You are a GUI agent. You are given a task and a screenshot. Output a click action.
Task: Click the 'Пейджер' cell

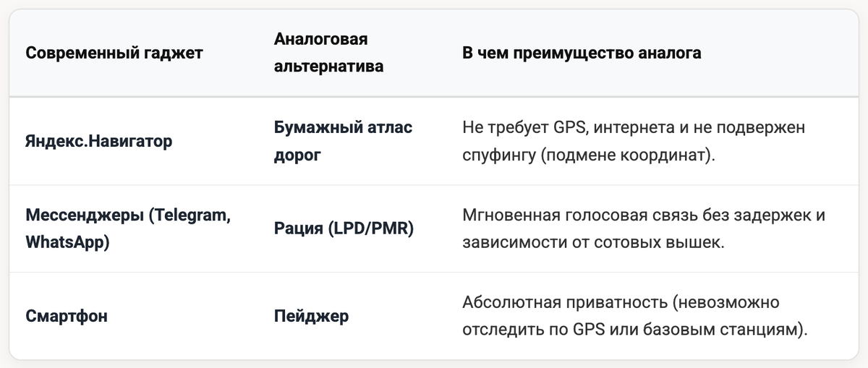click(311, 316)
